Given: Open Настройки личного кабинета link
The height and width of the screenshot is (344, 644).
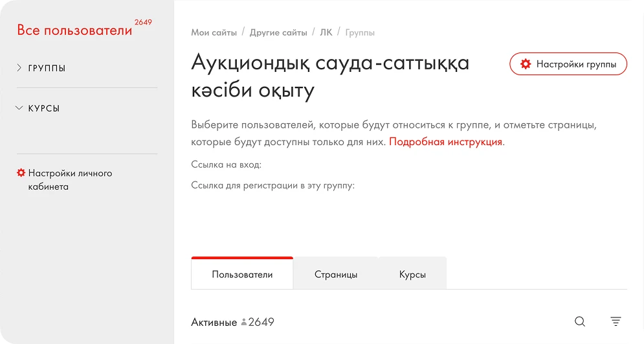Looking at the screenshot, I should (70, 179).
